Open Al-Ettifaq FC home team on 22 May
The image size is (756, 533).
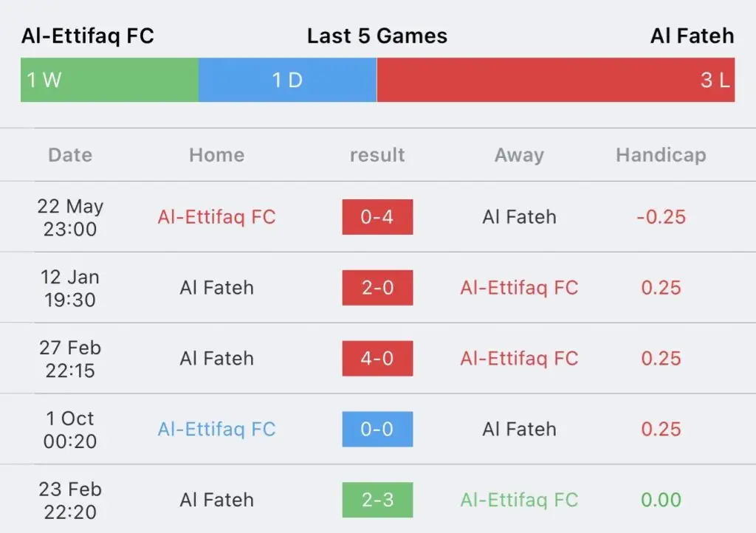[x=216, y=217]
